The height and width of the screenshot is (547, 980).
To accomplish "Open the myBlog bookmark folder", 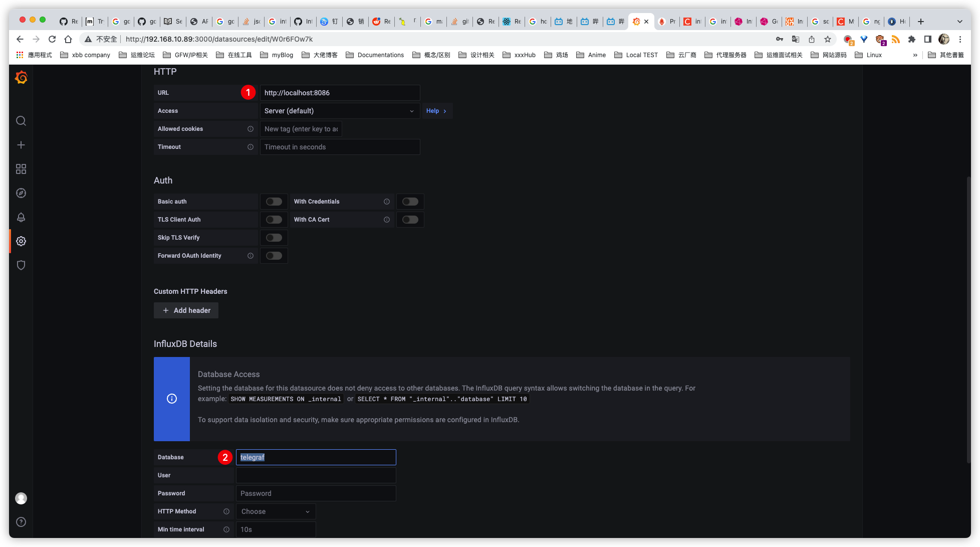I will tap(277, 55).
